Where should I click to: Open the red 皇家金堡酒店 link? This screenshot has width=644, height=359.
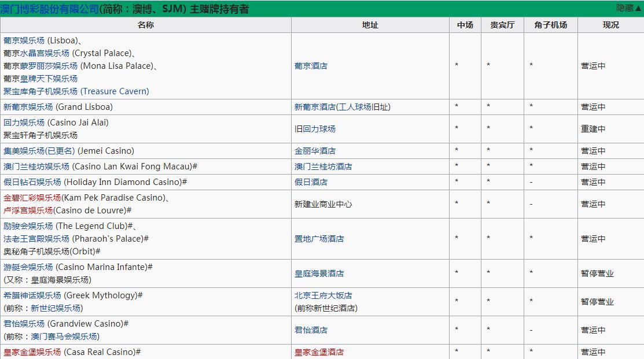point(319,351)
